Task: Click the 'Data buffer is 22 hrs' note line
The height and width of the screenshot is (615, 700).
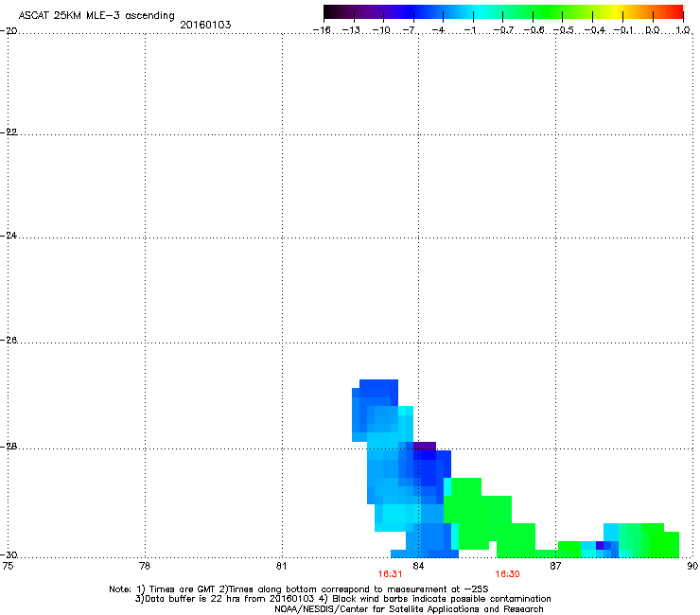Action: 342,599
